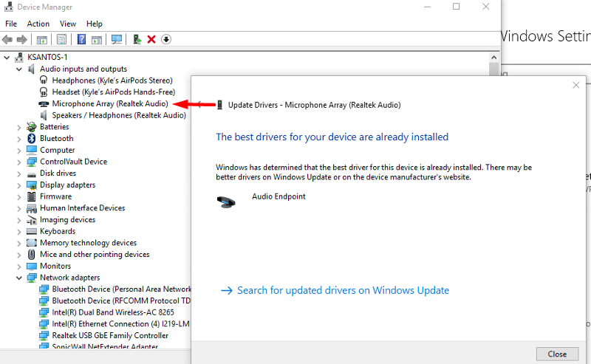Close the Update Drivers dialog with X
591x364 pixels.
576,85
